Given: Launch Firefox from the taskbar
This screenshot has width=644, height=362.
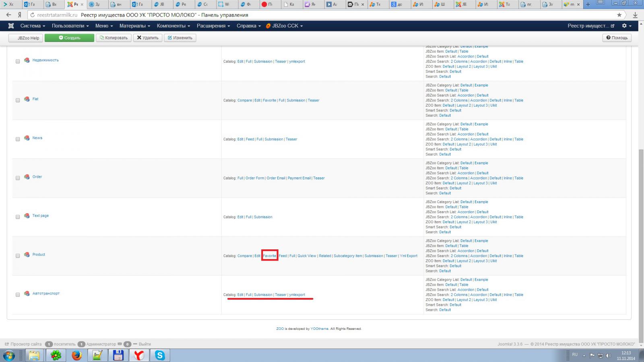Looking at the screenshot, I should (x=76, y=356).
